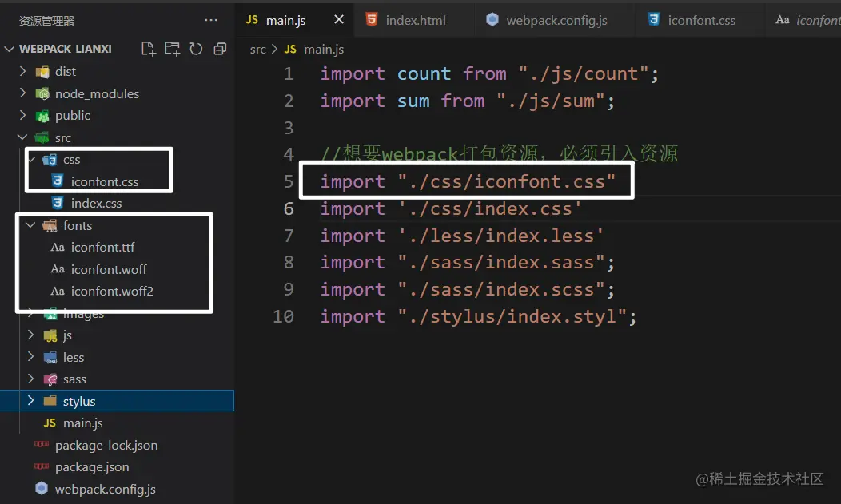Click the JS icon beside main.js in tree
Screen dimensions: 841x504
tap(50, 423)
